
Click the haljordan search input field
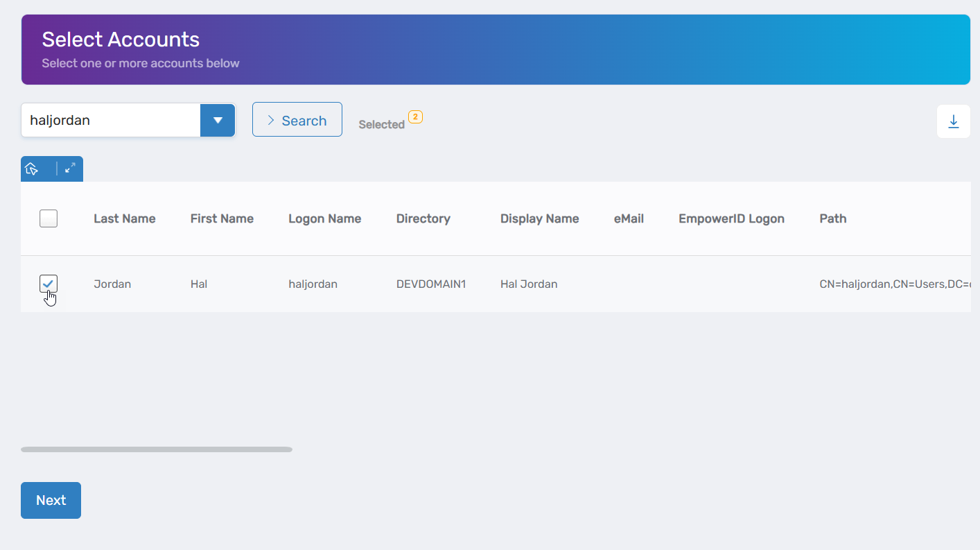coord(111,119)
